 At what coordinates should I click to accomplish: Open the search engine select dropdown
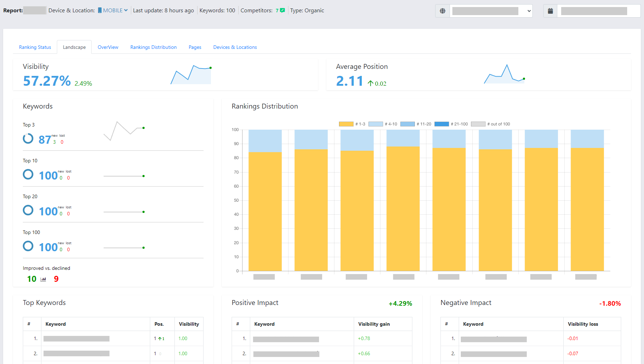[491, 11]
